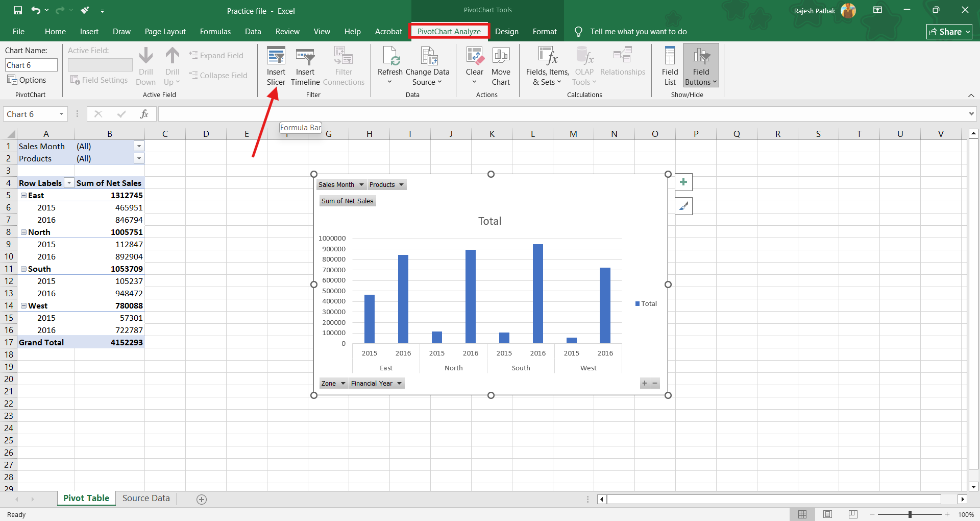Open the Design ribbon tab
Image resolution: width=980 pixels, height=521 pixels.
(x=506, y=32)
